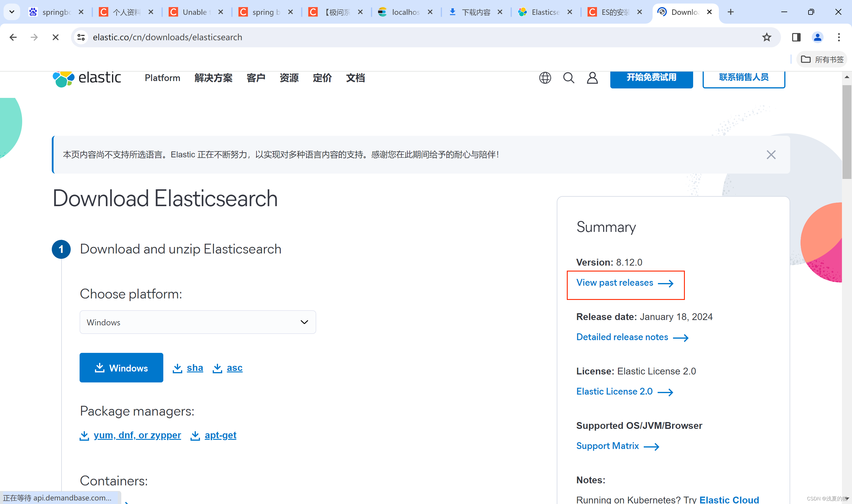
Task: Click the Elastic search magnifier icon
Action: pos(569,78)
